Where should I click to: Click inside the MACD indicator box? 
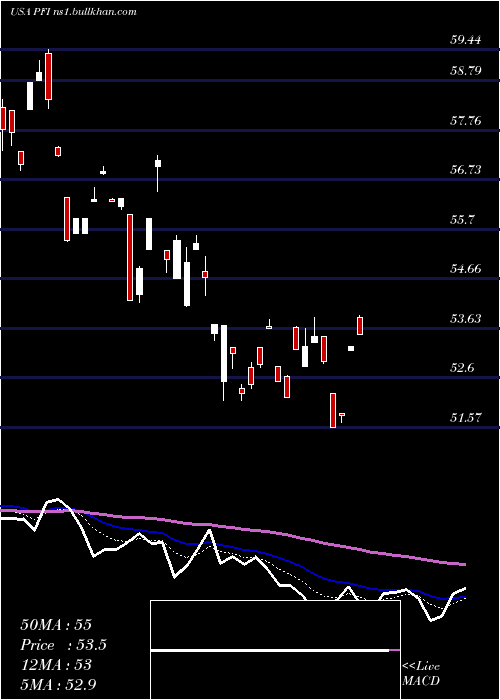click(275, 650)
